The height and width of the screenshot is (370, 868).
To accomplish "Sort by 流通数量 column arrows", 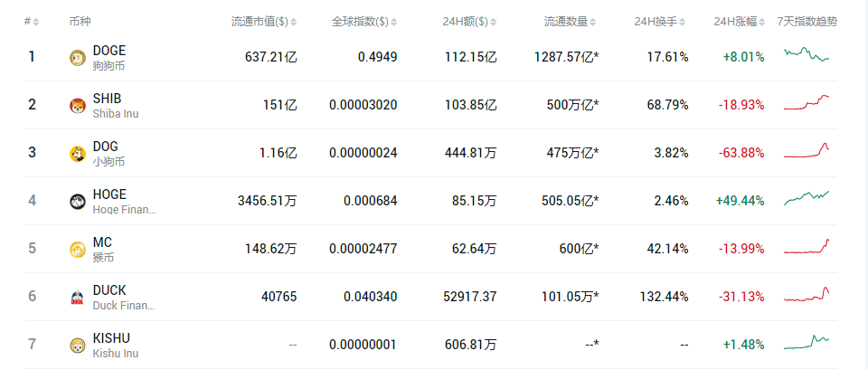I will click(x=593, y=22).
